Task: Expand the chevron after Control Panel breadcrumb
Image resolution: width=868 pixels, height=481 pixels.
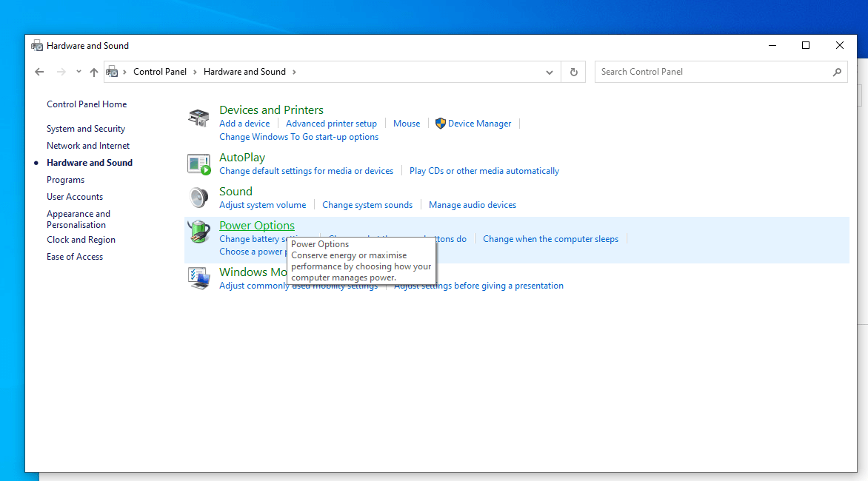Action: coord(195,72)
